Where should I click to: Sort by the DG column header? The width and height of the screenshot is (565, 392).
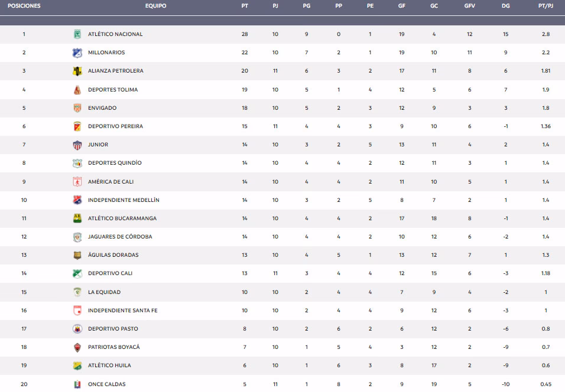click(x=505, y=6)
